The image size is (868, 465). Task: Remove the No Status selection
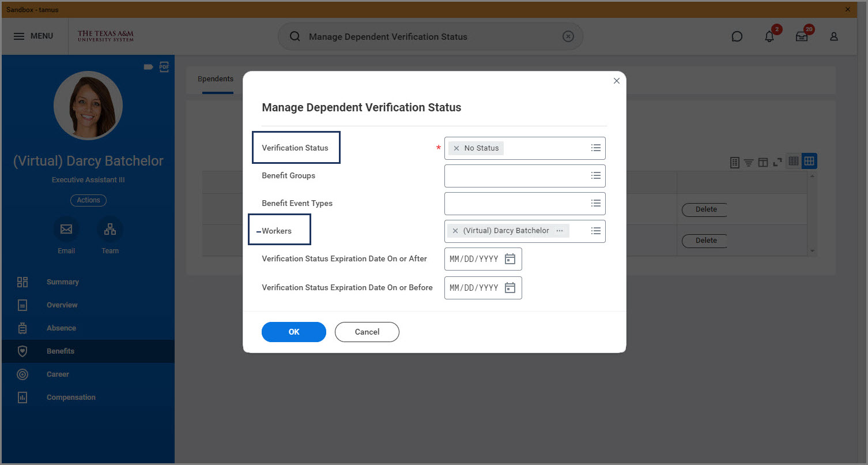[456, 148]
